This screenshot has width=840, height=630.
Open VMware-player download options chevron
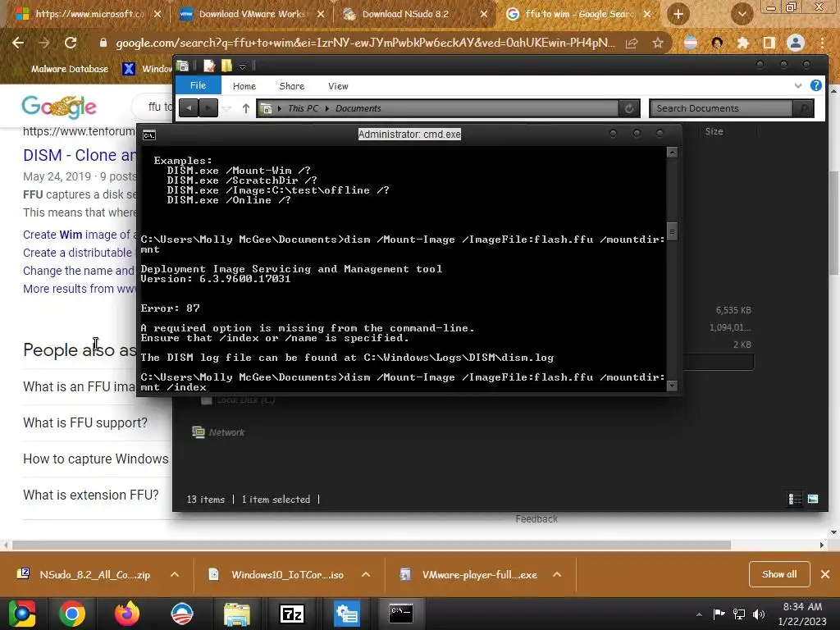coord(557,574)
